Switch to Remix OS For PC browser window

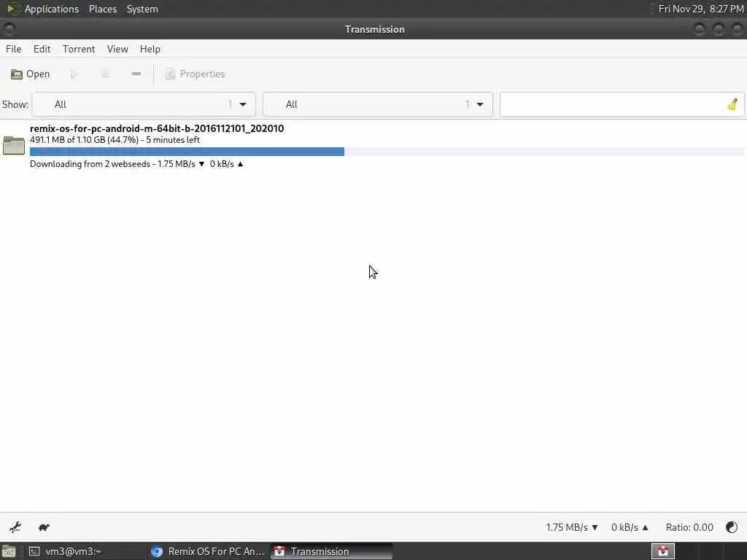(208, 551)
